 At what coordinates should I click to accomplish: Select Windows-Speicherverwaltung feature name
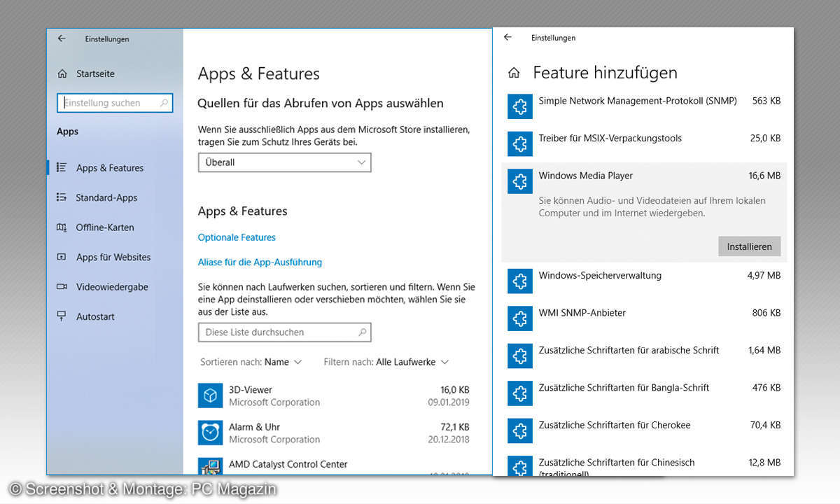(x=600, y=275)
